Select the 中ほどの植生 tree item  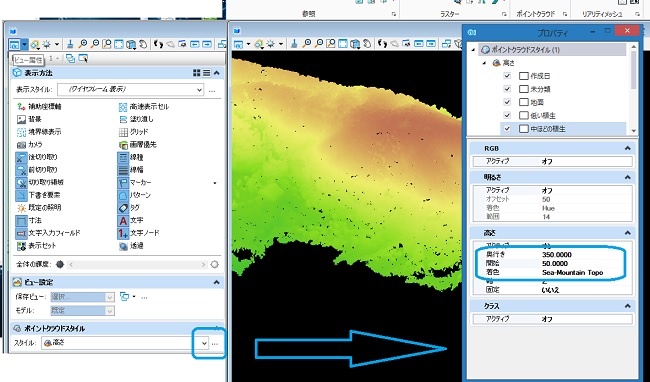click(x=548, y=129)
